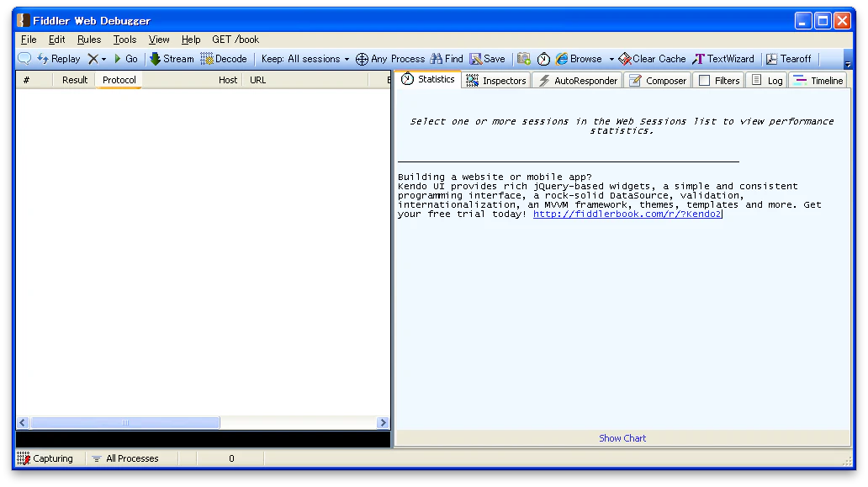Viewport: 868px width, 487px height.
Task: Switch to the Timeline tab
Action: [x=818, y=80]
